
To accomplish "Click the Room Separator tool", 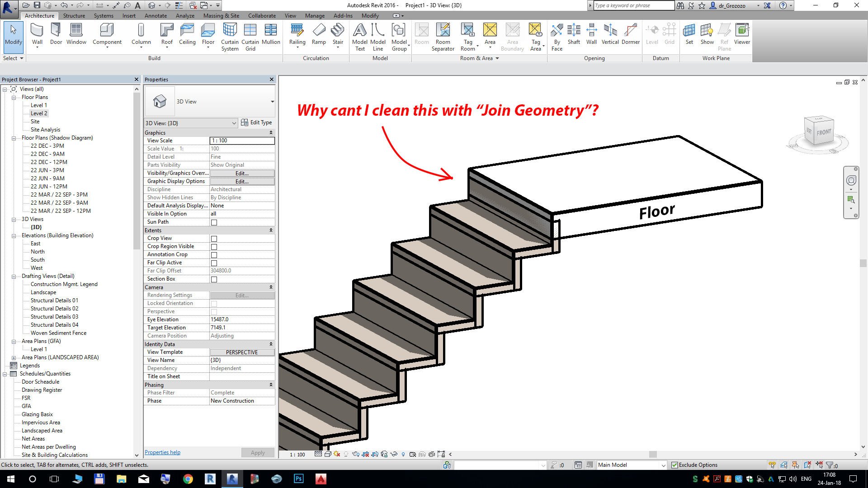I will pyautogui.click(x=443, y=37).
